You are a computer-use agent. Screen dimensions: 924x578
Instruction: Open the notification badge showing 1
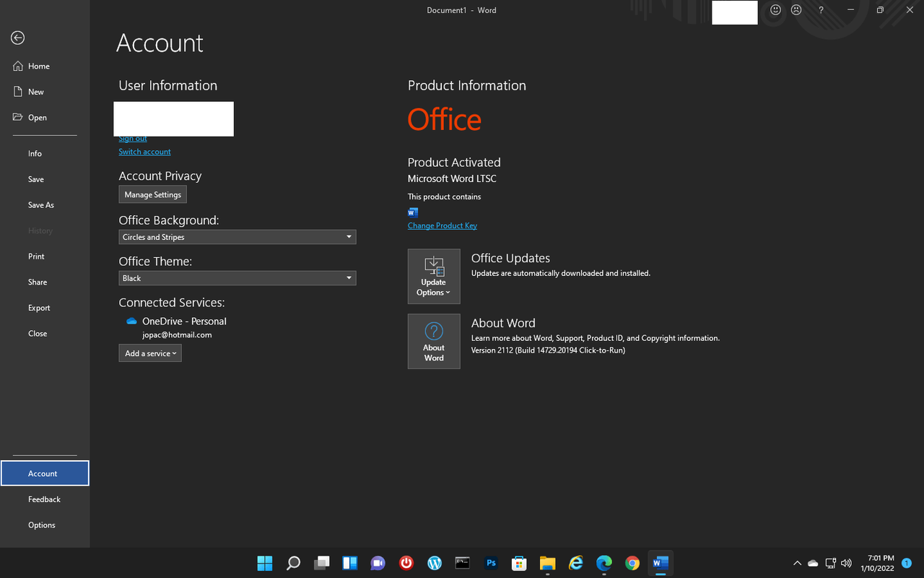pos(907,563)
